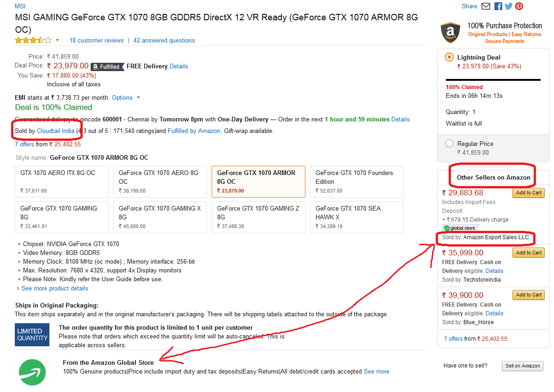Click the Amazon purchase protection shield icon
This screenshot has width=554, height=392.
pos(451,32)
